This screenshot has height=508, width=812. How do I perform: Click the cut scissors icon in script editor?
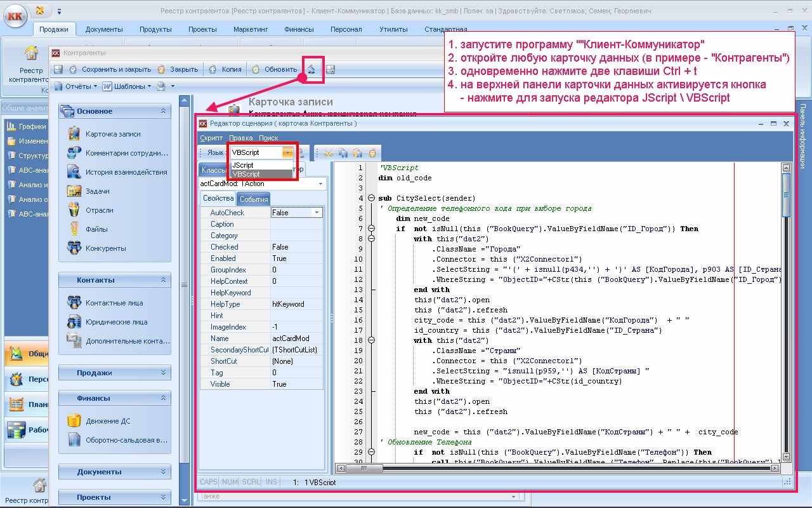tap(329, 153)
